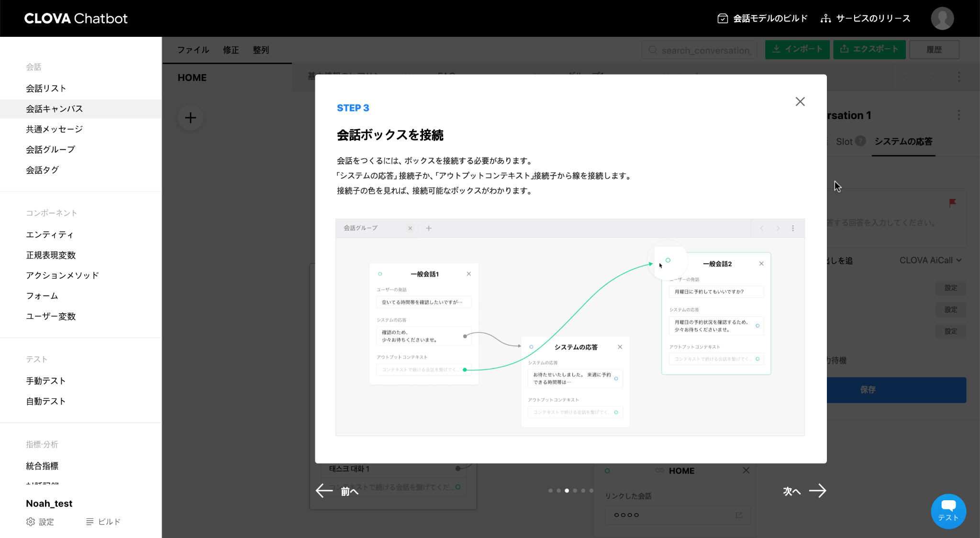Click the エクスポート button
This screenshot has height=538, width=980.
pyautogui.click(x=869, y=49)
